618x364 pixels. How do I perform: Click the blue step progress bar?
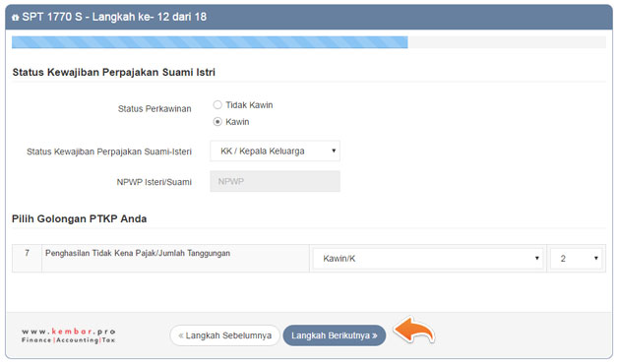[x=210, y=42]
